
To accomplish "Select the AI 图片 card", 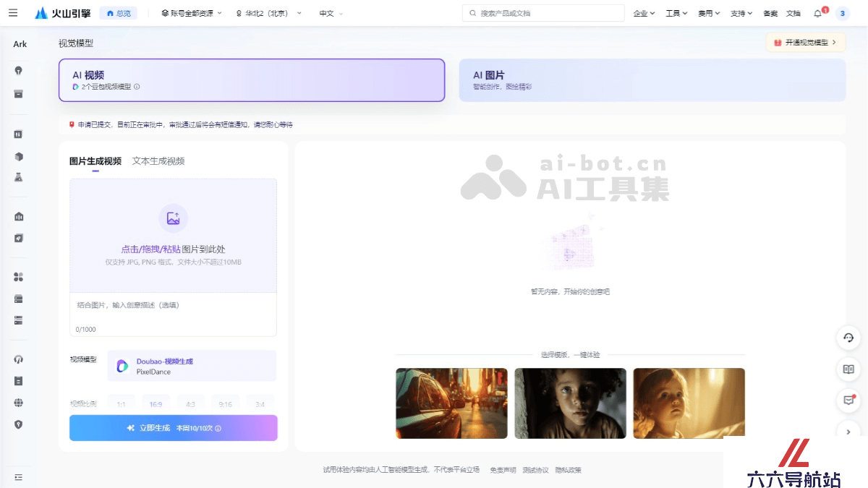I will tap(652, 80).
